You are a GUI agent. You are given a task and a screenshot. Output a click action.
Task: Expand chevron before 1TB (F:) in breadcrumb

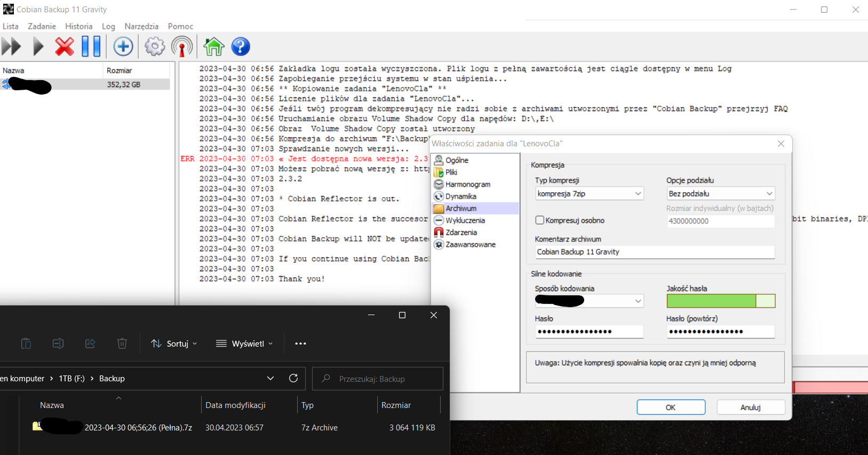pos(52,378)
